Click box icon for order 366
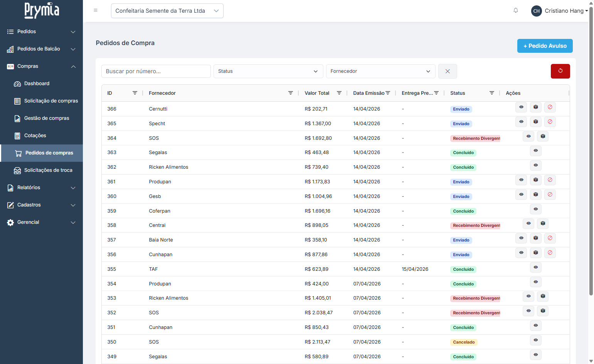Image resolution: width=594 pixels, height=364 pixels. [535, 107]
